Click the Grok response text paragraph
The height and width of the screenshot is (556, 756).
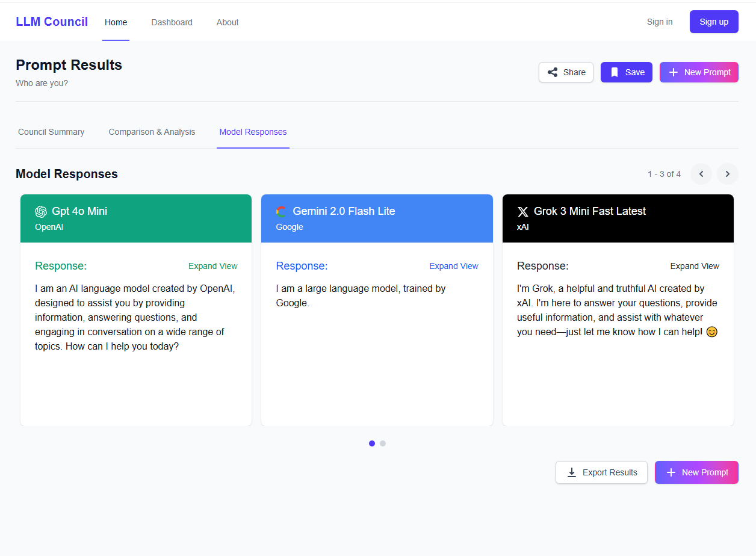click(x=617, y=310)
